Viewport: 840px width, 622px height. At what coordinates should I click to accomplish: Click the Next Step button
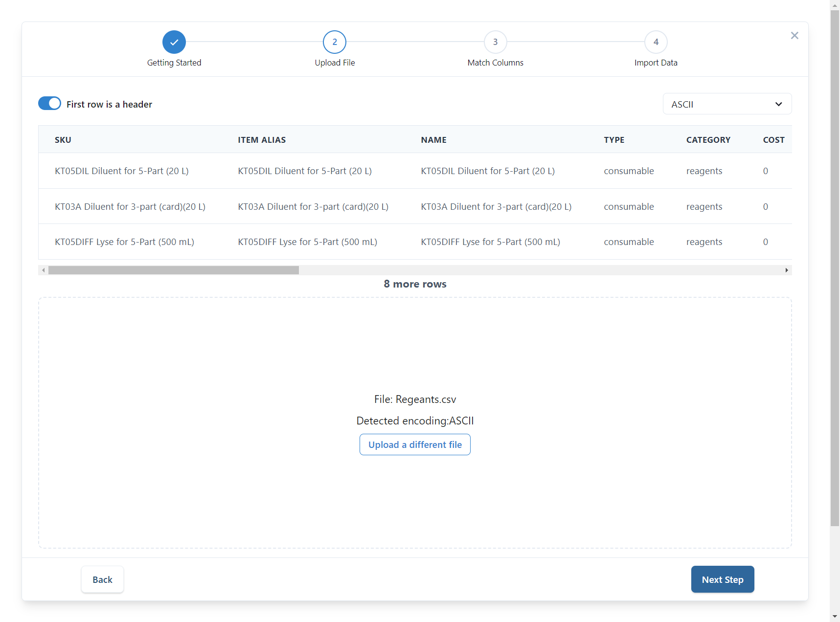click(723, 579)
